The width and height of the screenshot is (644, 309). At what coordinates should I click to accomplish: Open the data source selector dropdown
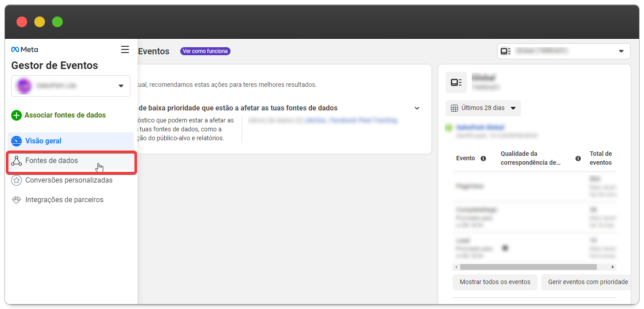[x=563, y=51]
